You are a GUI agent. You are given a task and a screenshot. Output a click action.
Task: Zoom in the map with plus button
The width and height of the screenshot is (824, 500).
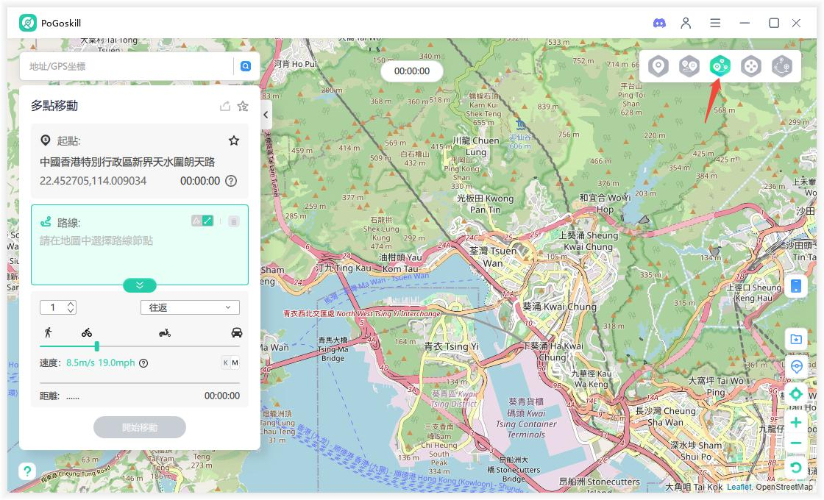tap(796, 422)
